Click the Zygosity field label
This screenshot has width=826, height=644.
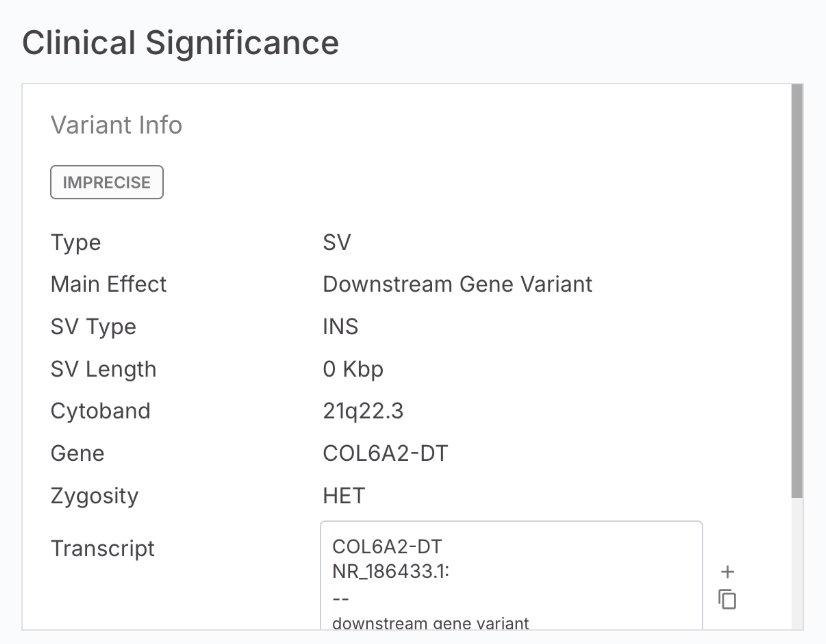(94, 496)
